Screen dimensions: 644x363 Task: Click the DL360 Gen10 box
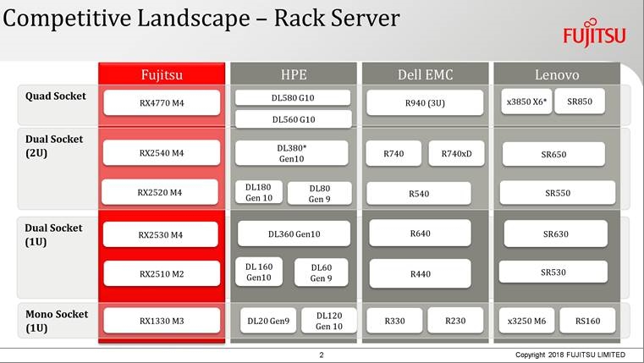click(x=294, y=234)
